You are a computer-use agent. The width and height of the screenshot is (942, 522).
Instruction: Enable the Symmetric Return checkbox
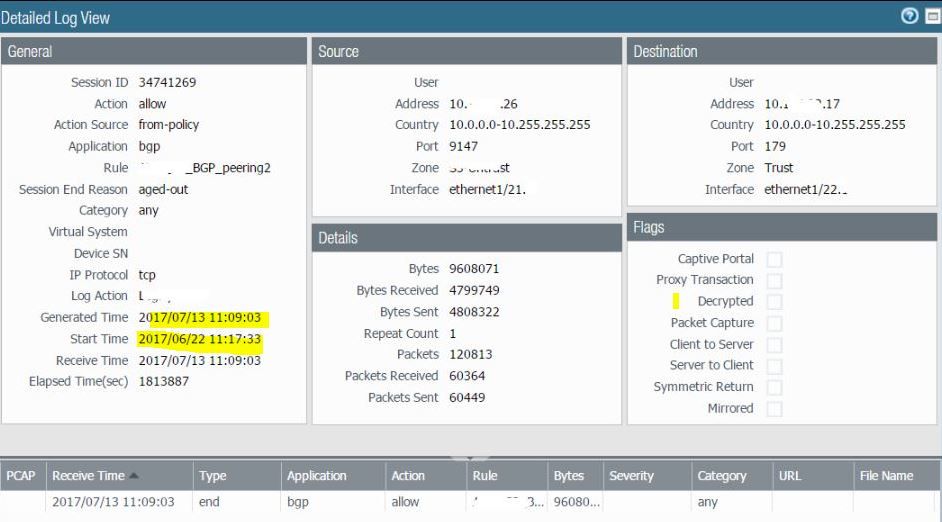point(774,387)
